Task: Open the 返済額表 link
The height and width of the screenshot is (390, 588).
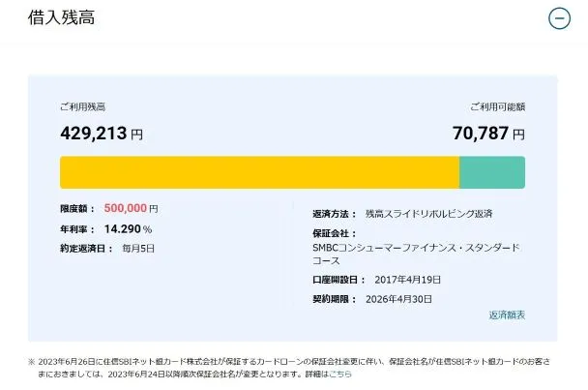Action: [x=507, y=315]
